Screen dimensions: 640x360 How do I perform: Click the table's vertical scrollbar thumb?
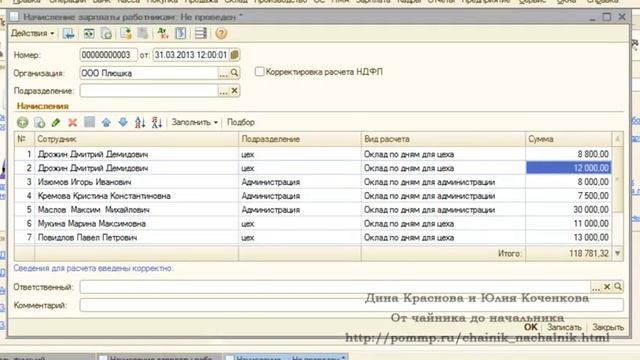[x=618, y=179]
